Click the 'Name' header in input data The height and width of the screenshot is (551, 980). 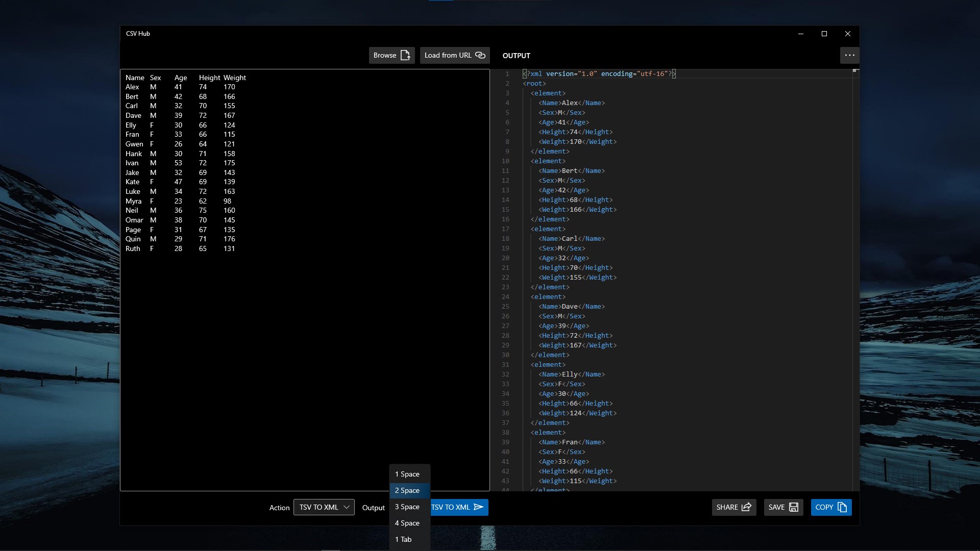(x=135, y=78)
